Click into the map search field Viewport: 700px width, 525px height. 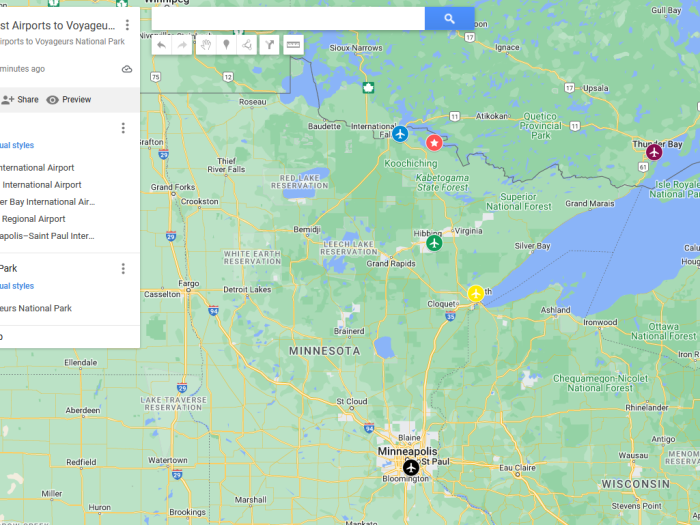pyautogui.click(x=288, y=19)
